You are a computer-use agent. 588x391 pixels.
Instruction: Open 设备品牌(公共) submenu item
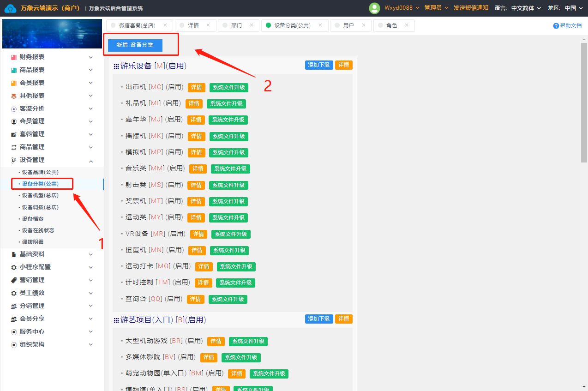[x=40, y=172]
